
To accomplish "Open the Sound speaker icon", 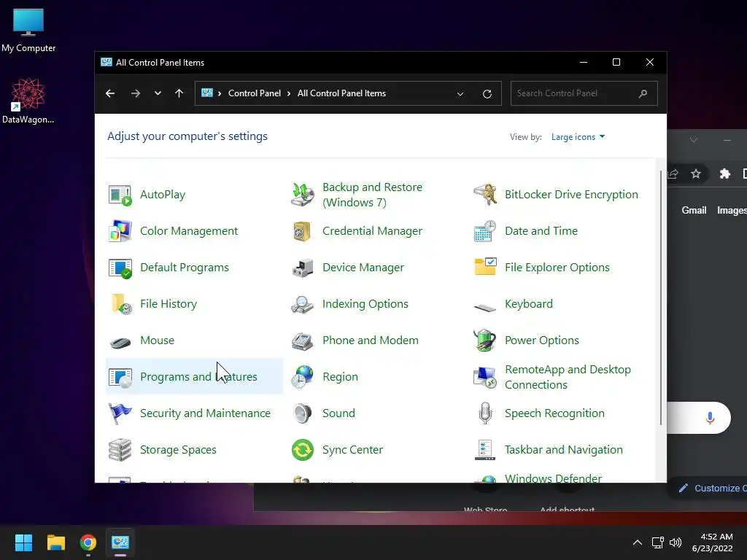I will tap(303, 413).
